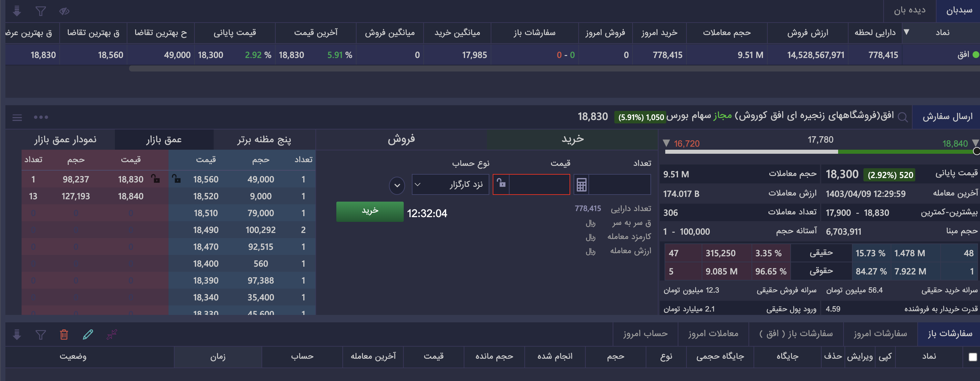This screenshot has width=980, height=381.
Task: Toggle hidden columns eye icon in the watchlist
Action: 64,11
